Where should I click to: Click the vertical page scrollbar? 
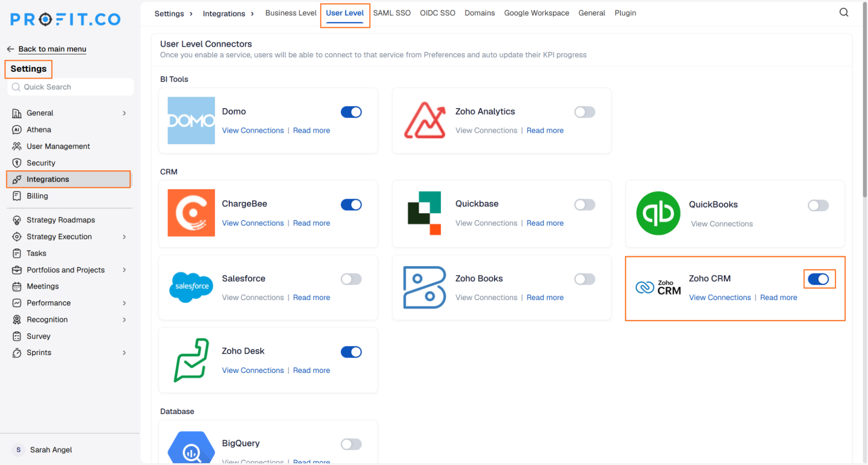click(x=864, y=101)
